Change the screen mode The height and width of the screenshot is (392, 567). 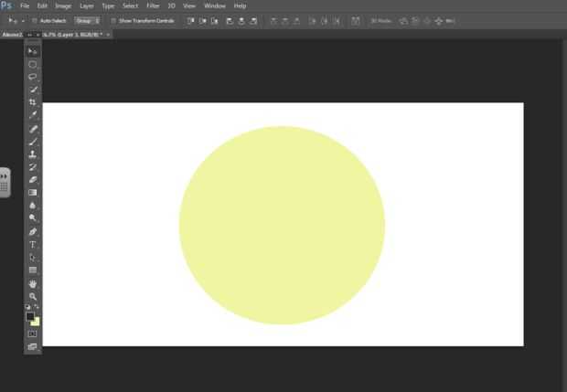point(33,347)
